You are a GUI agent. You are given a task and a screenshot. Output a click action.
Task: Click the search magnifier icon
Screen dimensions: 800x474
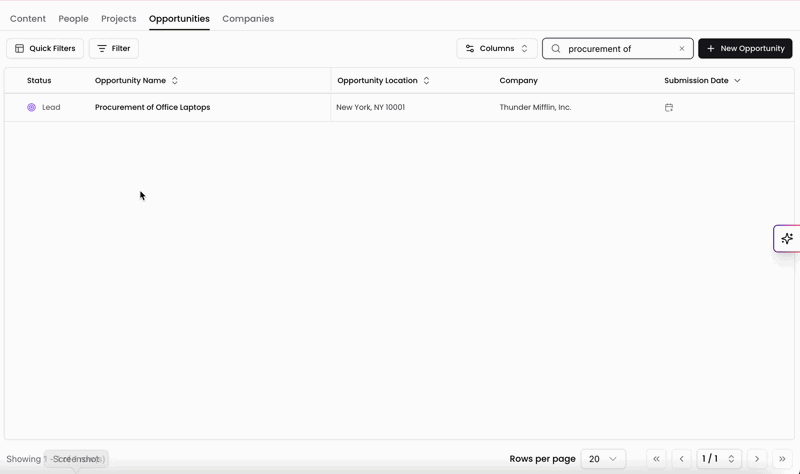click(556, 48)
